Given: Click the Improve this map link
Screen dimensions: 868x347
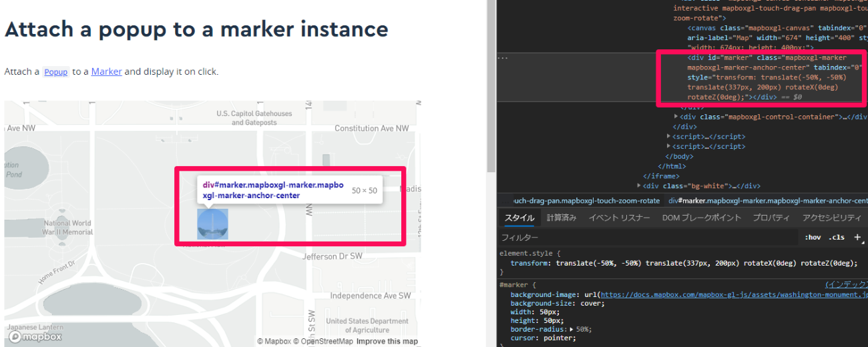Looking at the screenshot, I should point(387,342).
